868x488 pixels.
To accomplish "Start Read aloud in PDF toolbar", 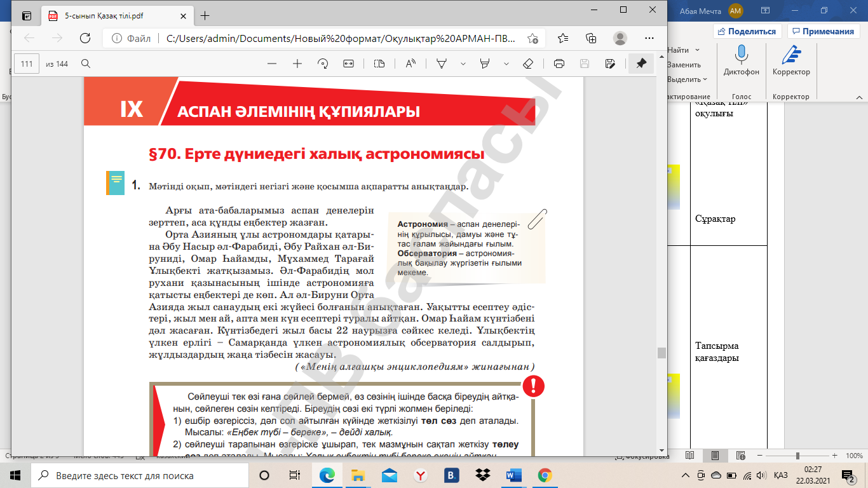I will 410,64.
